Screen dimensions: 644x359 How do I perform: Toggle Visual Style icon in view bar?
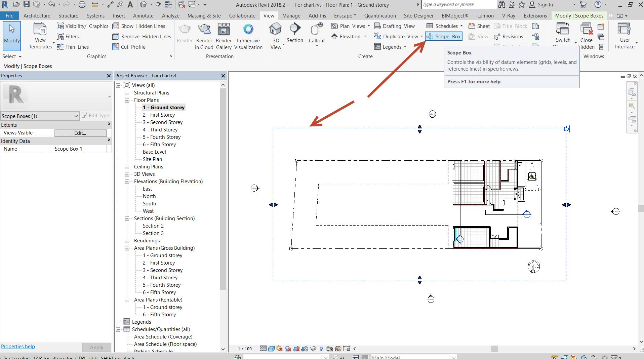coord(271,349)
